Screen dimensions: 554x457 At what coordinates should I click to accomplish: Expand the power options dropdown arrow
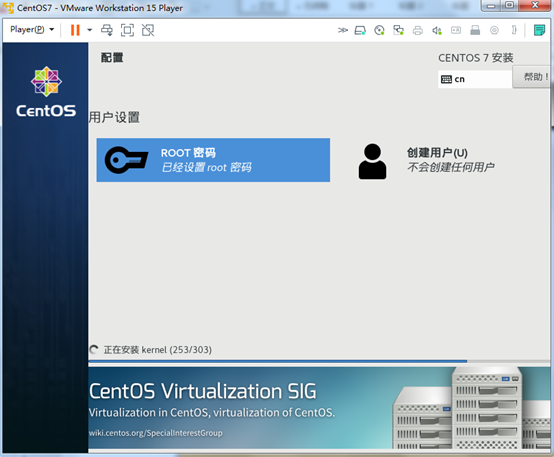pyautogui.click(x=89, y=30)
